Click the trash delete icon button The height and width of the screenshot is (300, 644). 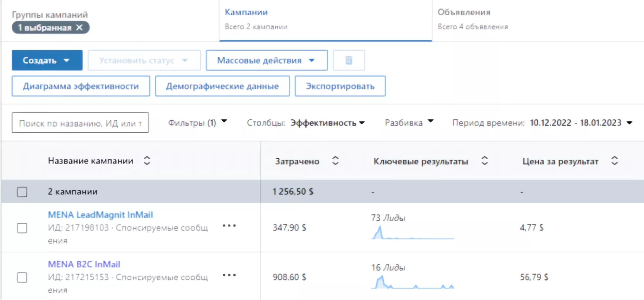coord(349,60)
